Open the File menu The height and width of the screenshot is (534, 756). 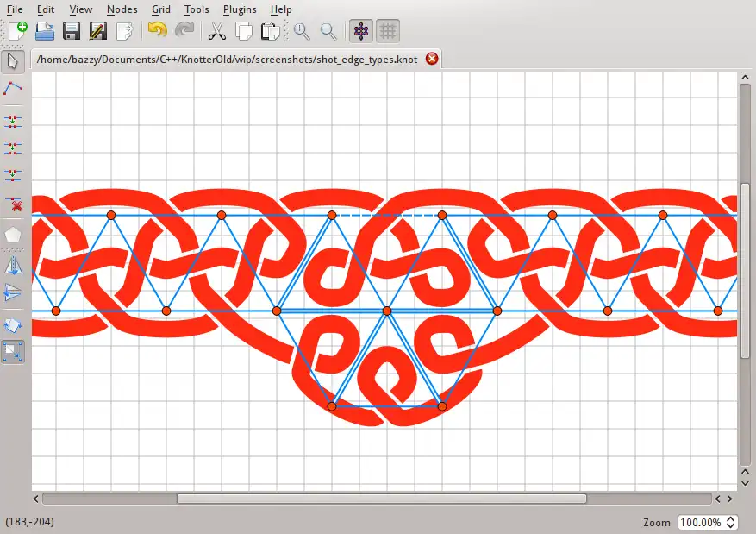(x=15, y=9)
